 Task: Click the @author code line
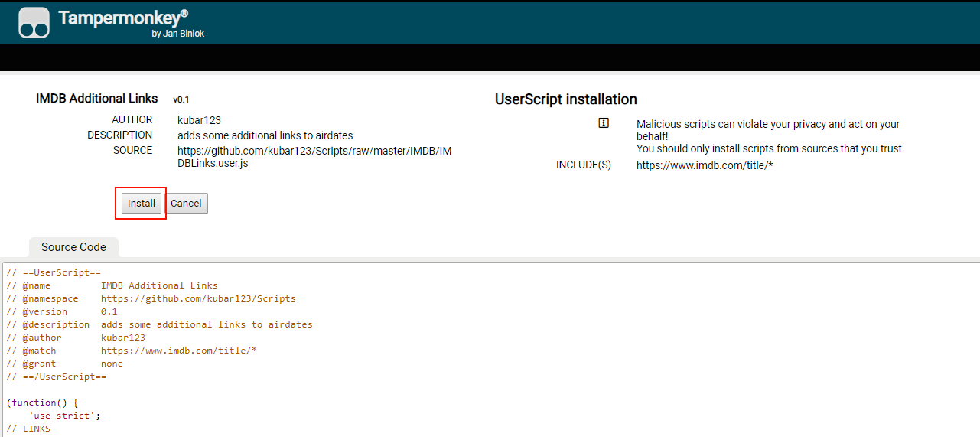pos(76,338)
